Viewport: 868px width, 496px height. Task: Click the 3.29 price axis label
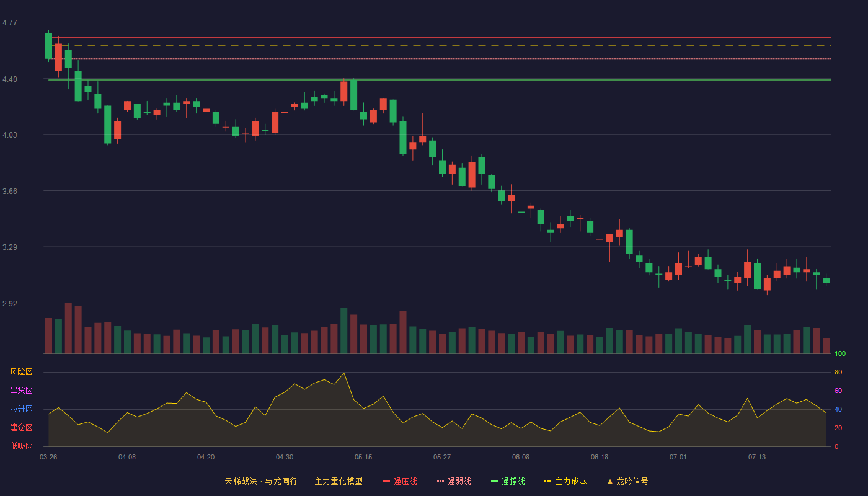[x=10, y=247]
